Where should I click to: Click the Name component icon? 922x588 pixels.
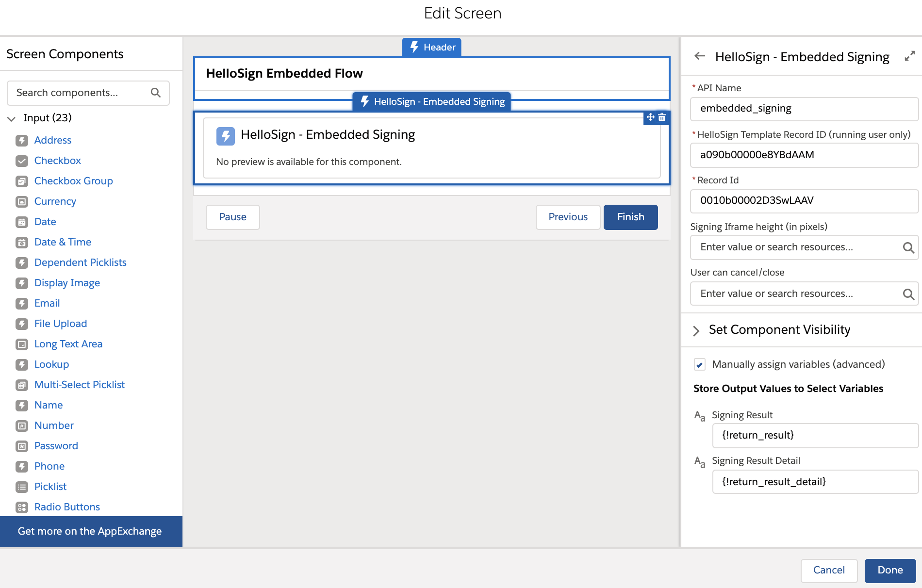[22, 406]
